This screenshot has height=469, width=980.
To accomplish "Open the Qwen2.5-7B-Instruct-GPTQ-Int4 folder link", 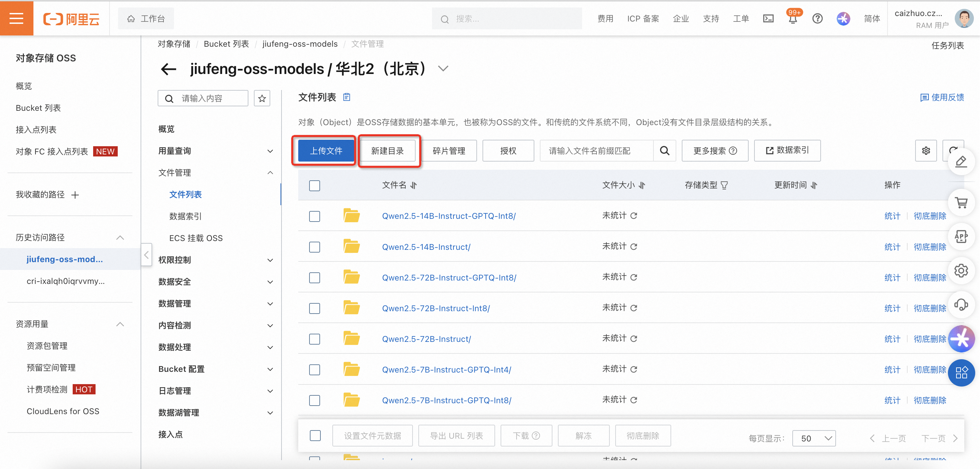I will coord(446,369).
